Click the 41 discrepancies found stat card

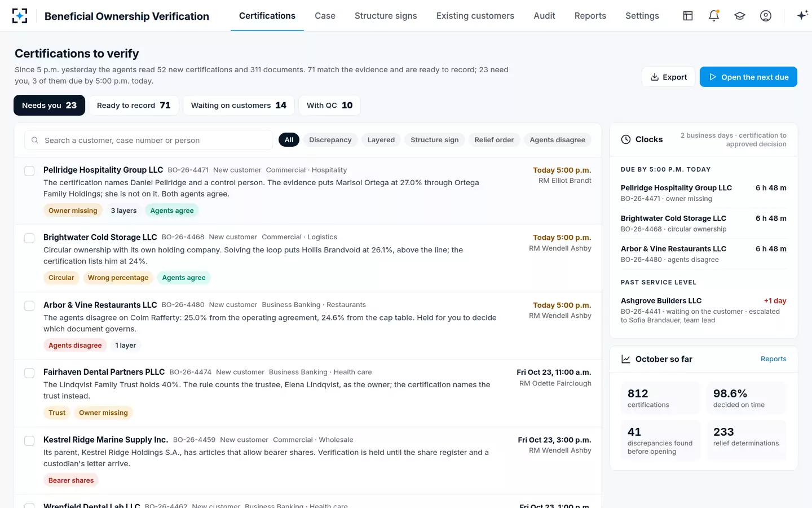pyautogui.click(x=660, y=440)
